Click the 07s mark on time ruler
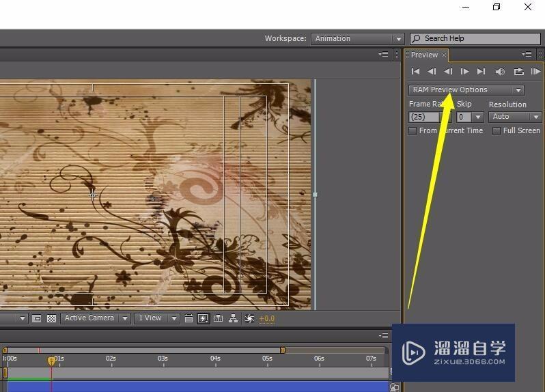The image size is (545, 392). 371,359
